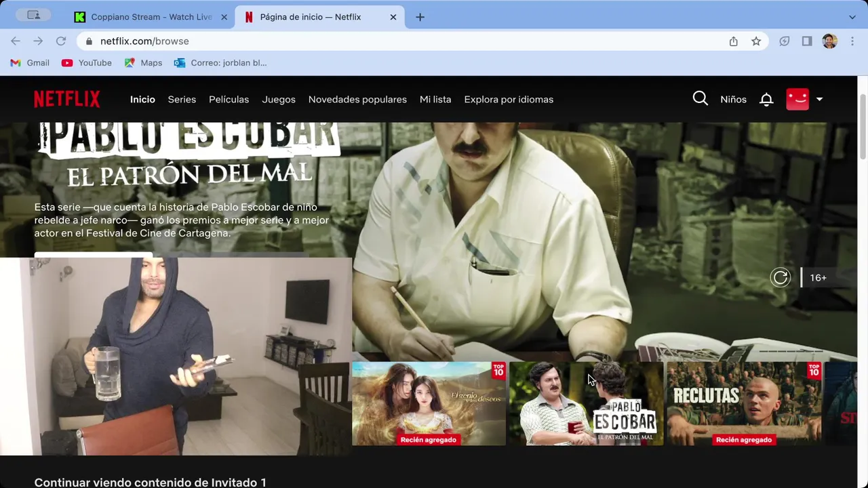
Task: Click the share page icon in address bar
Action: 734,41
